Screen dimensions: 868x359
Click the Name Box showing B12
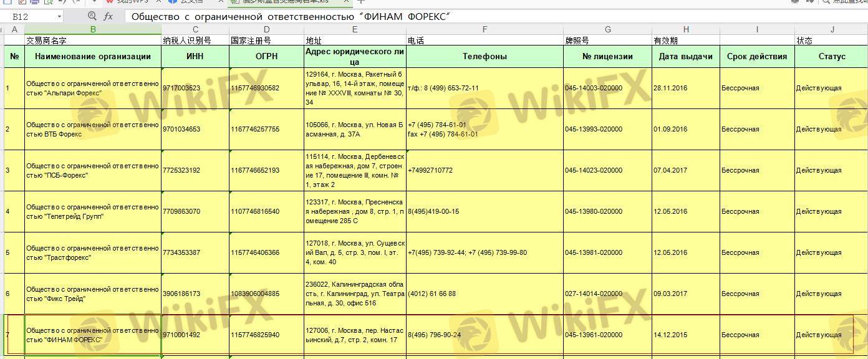pos(28,17)
